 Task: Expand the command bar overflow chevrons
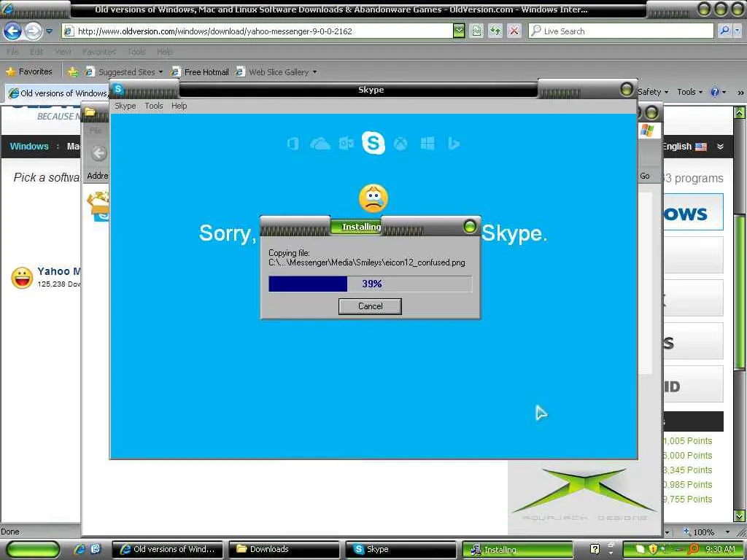(740, 93)
